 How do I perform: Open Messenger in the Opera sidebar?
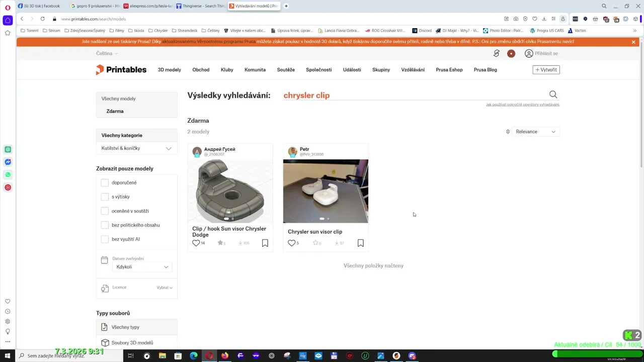[8, 162]
